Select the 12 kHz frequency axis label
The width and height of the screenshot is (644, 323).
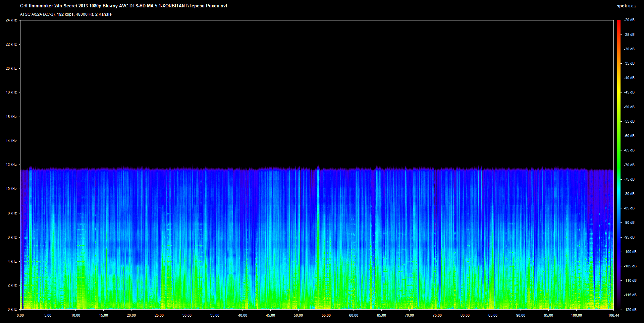click(11, 165)
